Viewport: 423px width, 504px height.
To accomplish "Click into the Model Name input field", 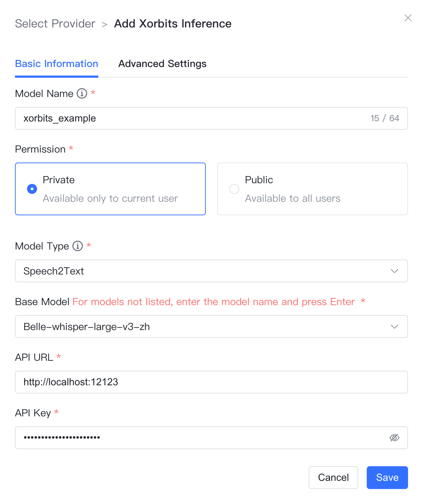I will pos(192,118).
